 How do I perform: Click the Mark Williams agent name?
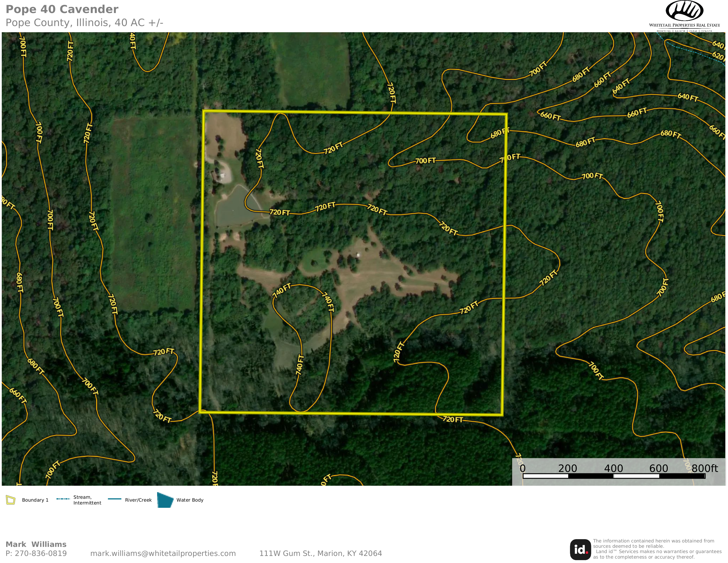36,544
